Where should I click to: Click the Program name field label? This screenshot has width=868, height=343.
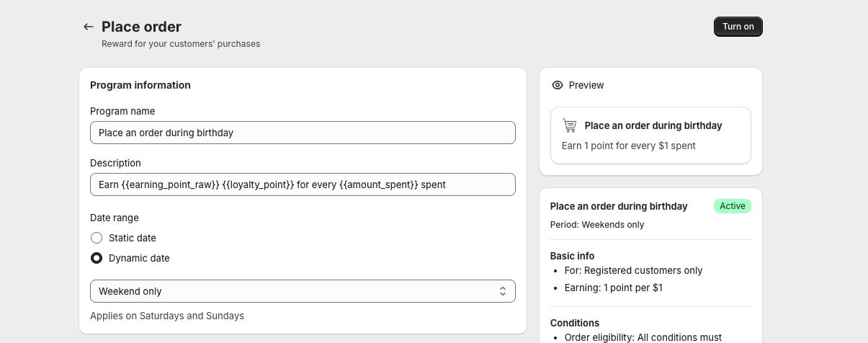click(122, 111)
